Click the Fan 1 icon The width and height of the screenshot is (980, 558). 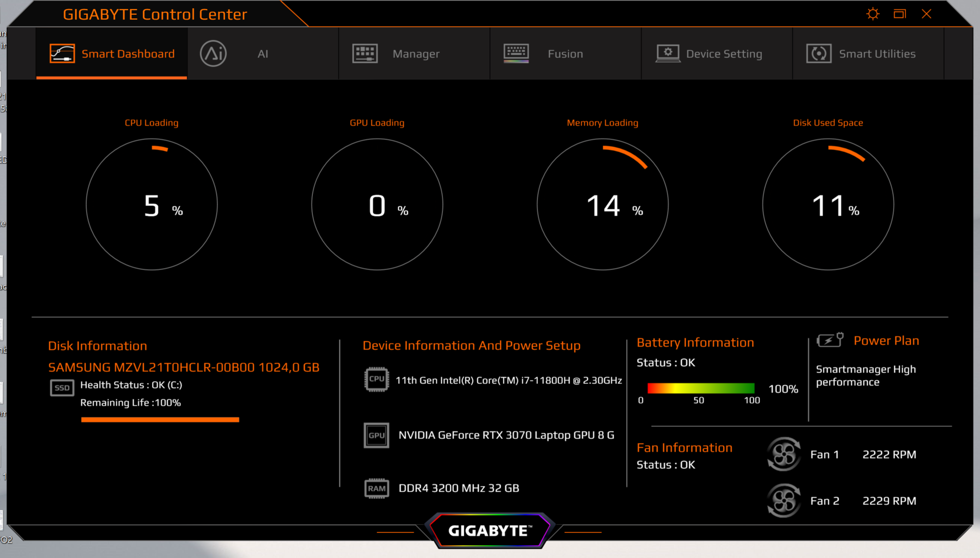tap(784, 454)
